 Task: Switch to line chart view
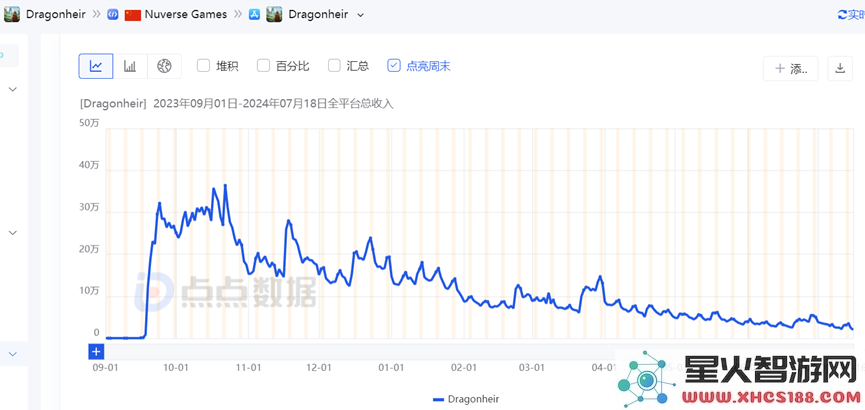(96, 66)
